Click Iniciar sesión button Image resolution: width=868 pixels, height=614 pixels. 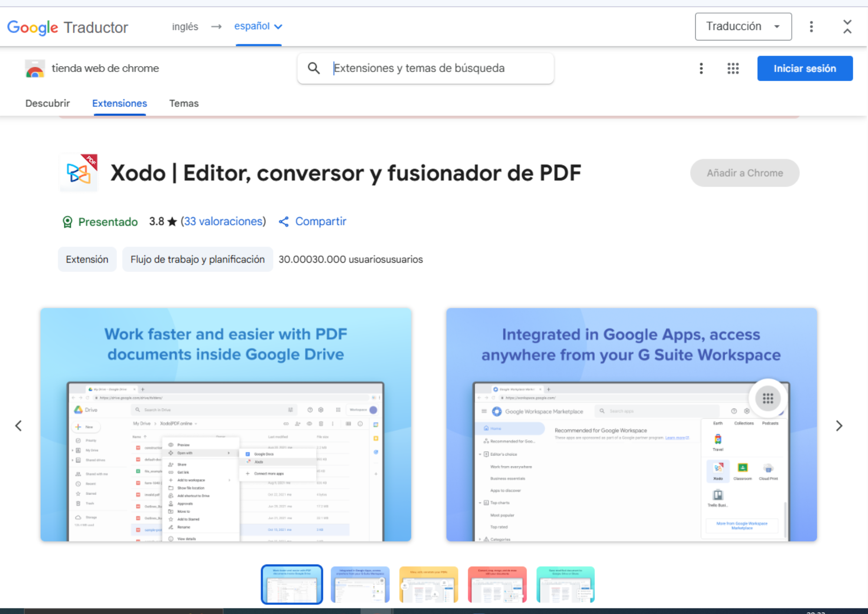805,68
